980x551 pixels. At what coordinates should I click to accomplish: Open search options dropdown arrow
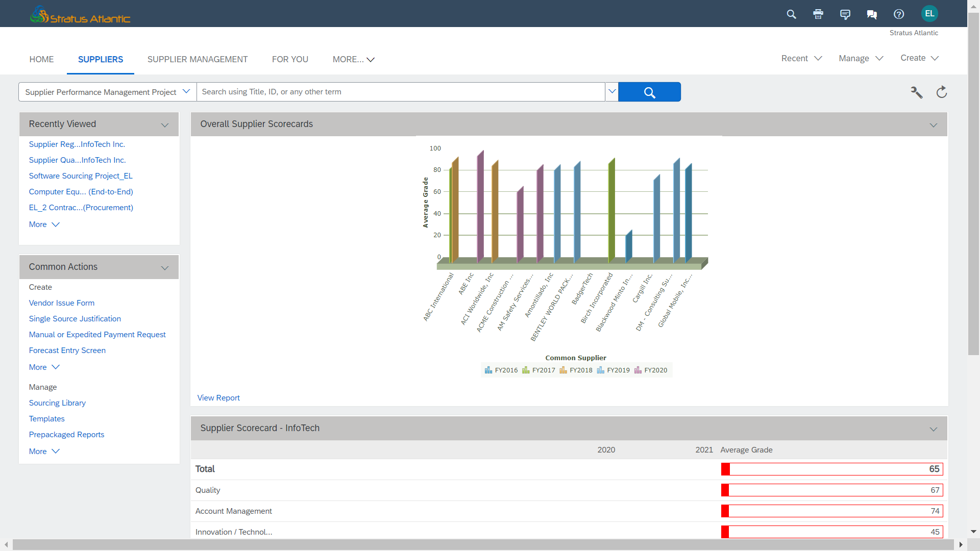611,92
